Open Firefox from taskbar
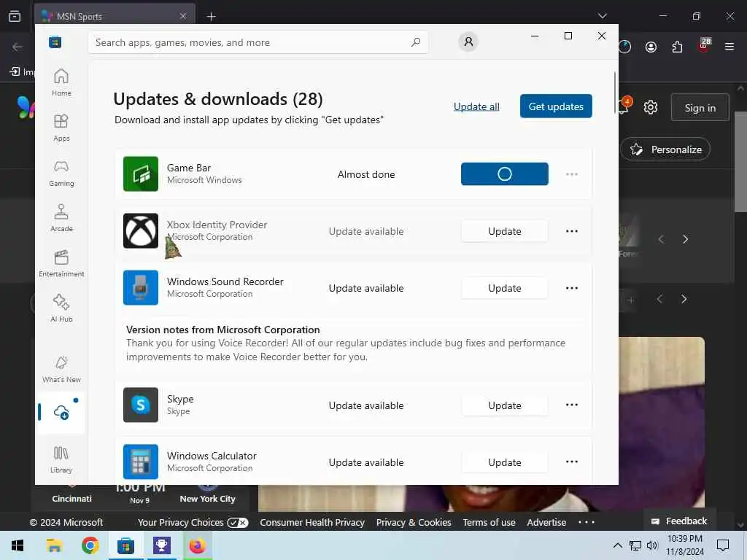 point(197,545)
